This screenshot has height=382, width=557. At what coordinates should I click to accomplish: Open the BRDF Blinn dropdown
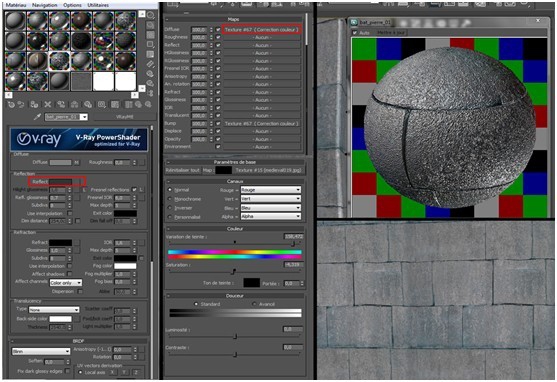[x=41, y=351]
